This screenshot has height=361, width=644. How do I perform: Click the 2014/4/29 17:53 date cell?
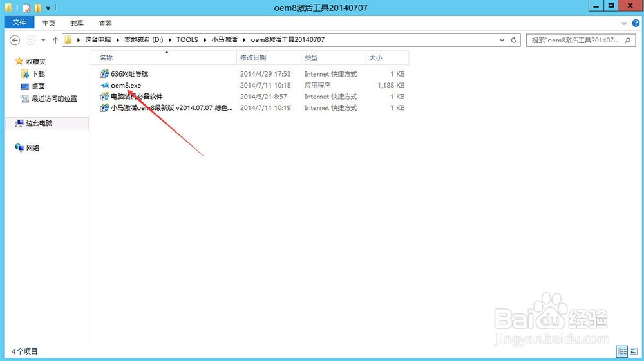click(265, 74)
